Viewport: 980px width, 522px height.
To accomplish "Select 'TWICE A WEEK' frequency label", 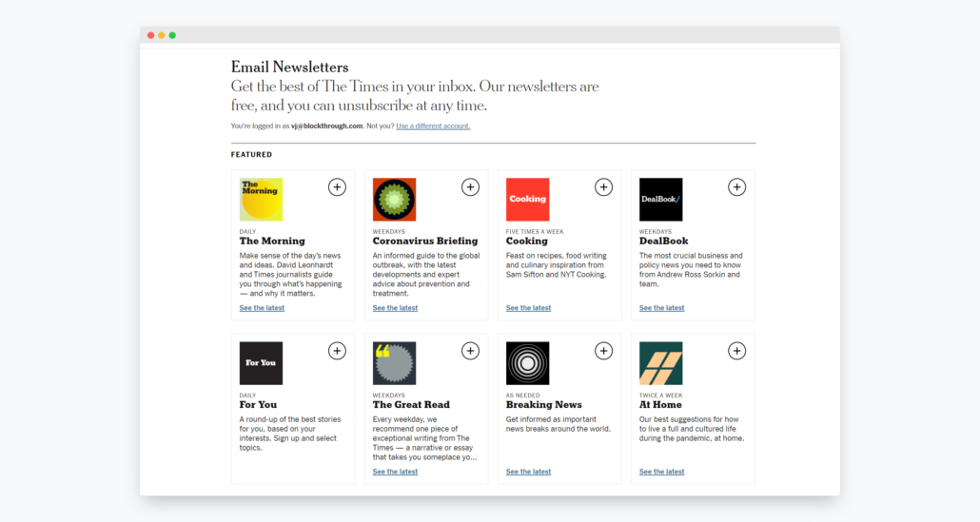I will click(x=660, y=396).
